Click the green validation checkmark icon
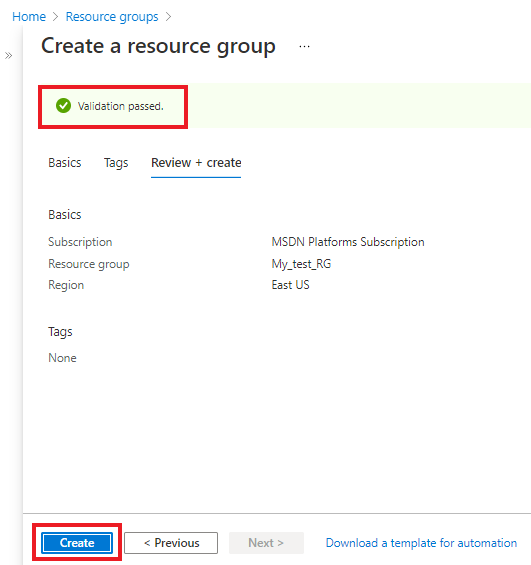The image size is (531, 565). [63, 106]
